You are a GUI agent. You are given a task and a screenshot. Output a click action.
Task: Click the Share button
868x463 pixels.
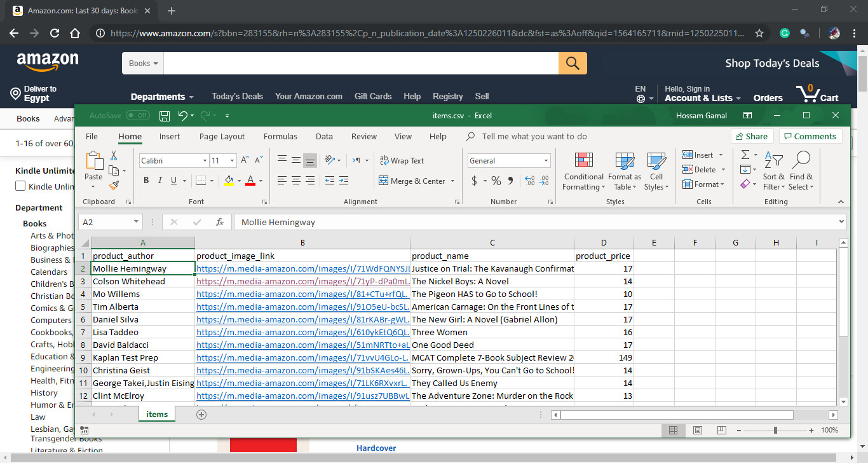752,135
